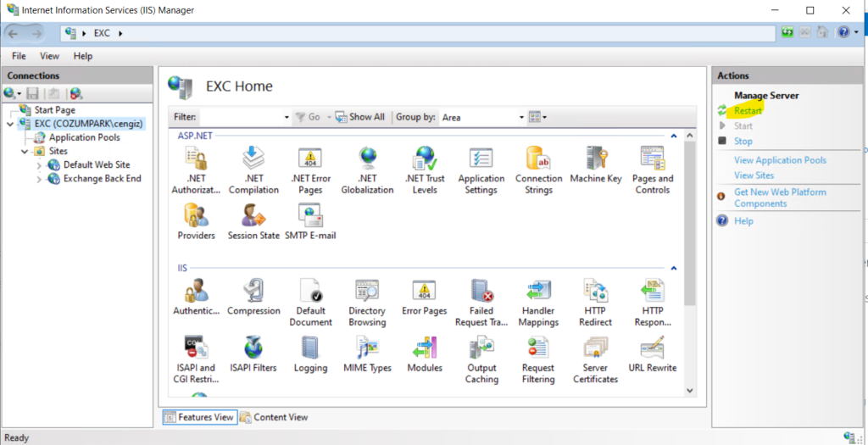Open the Request Filtering feature
Screen dimensions: 868x445
[538, 359]
